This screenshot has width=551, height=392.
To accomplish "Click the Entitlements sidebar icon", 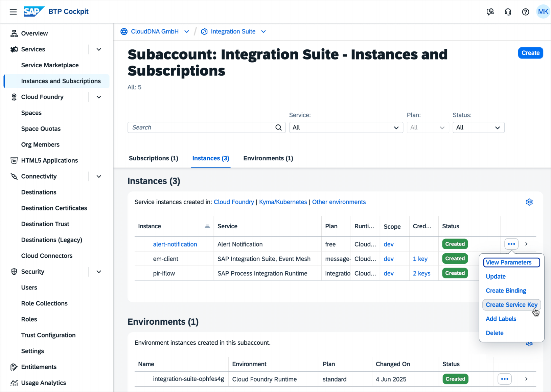I will (x=14, y=367).
